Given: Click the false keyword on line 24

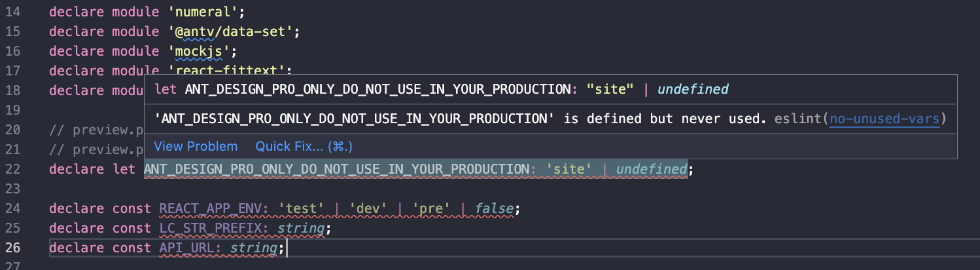Looking at the screenshot, I should 495,209.
